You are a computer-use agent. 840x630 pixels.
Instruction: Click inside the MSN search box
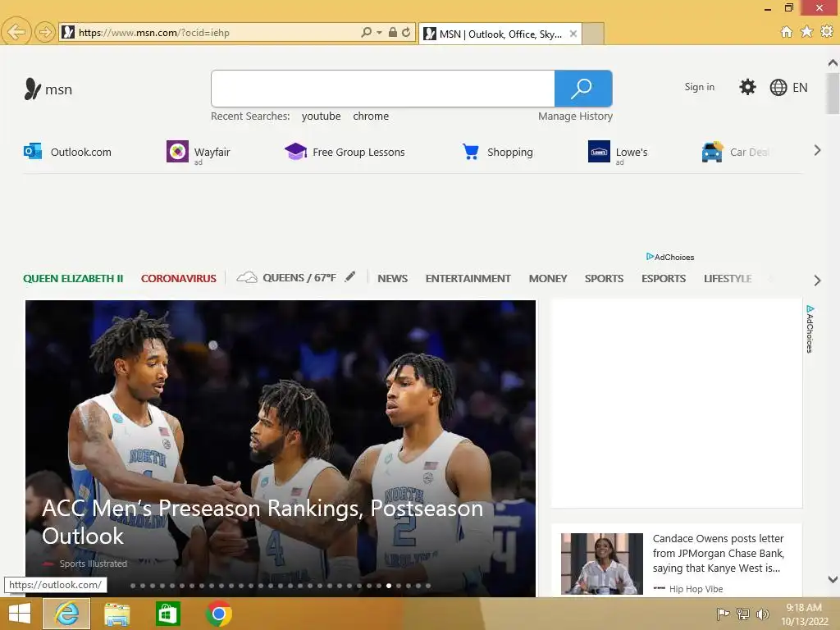[x=382, y=89]
